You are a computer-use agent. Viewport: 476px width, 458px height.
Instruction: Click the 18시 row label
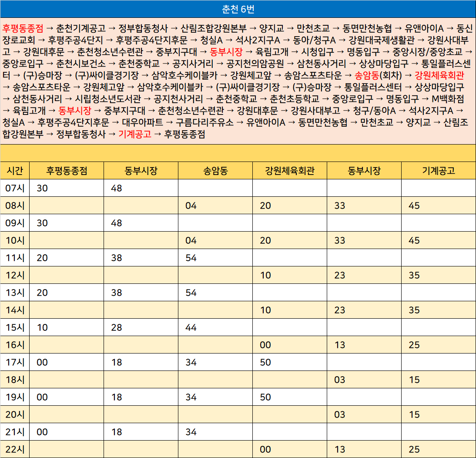pos(15,380)
